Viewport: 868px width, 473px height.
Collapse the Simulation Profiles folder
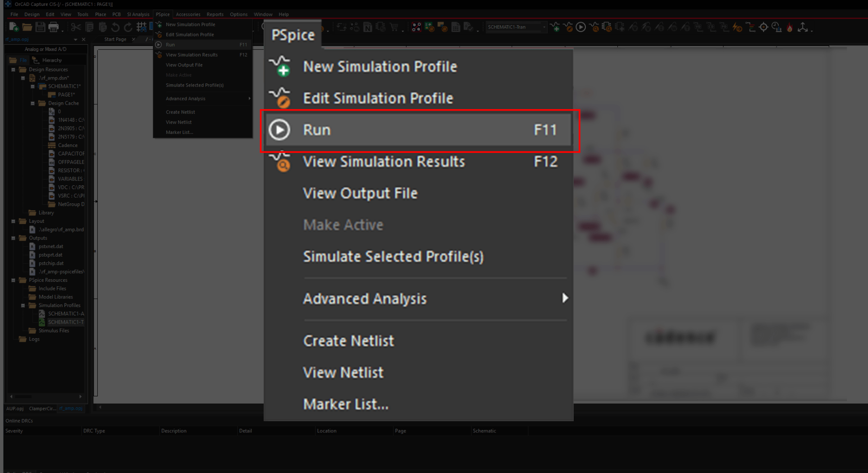pos(23,305)
